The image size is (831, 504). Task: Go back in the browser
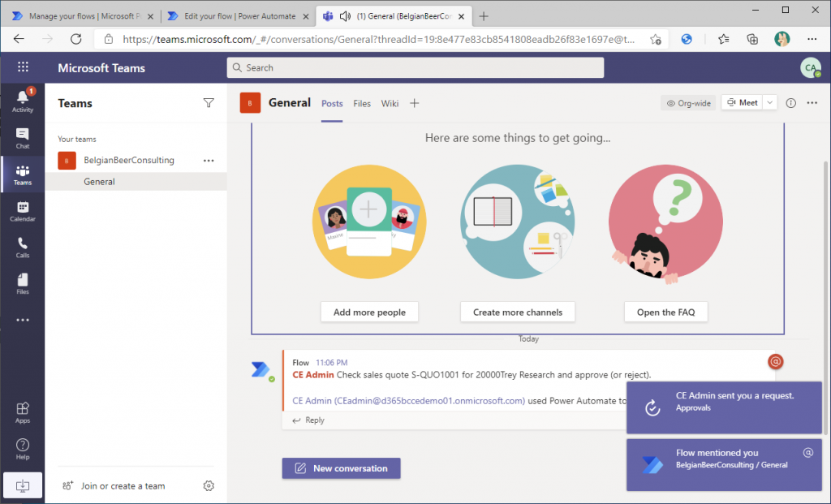coord(19,39)
